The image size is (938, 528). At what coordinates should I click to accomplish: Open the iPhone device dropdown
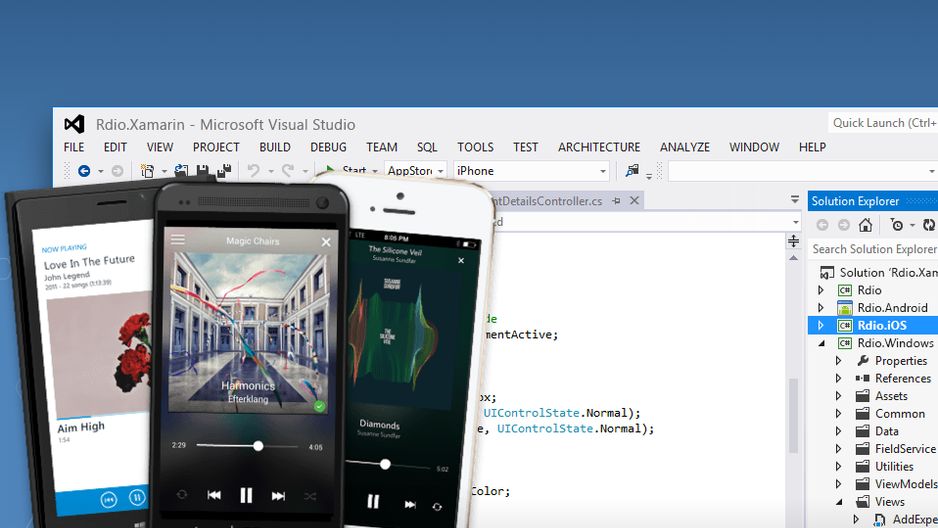pyautogui.click(x=603, y=171)
